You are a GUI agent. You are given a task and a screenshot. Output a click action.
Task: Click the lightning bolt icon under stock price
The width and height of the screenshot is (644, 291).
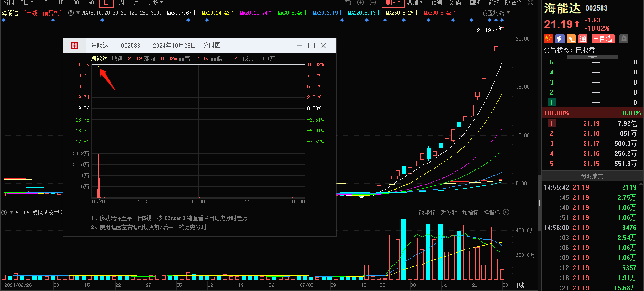pos(560,39)
